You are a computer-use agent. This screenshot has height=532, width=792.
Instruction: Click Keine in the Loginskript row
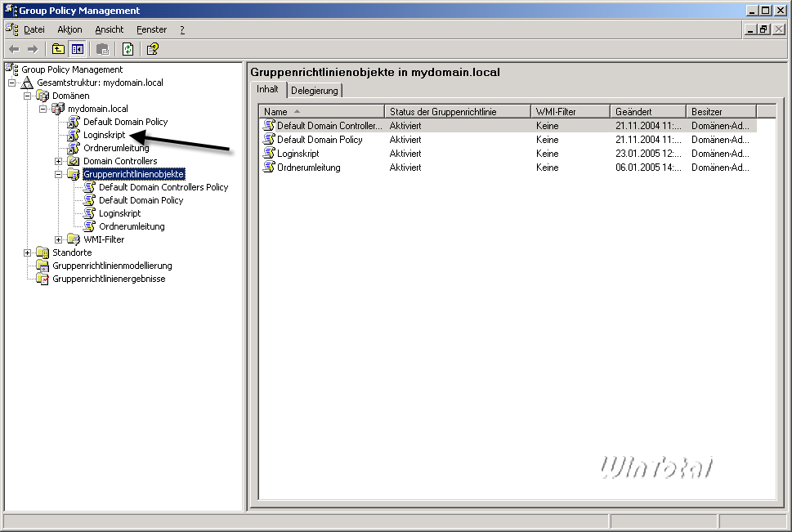coord(547,153)
